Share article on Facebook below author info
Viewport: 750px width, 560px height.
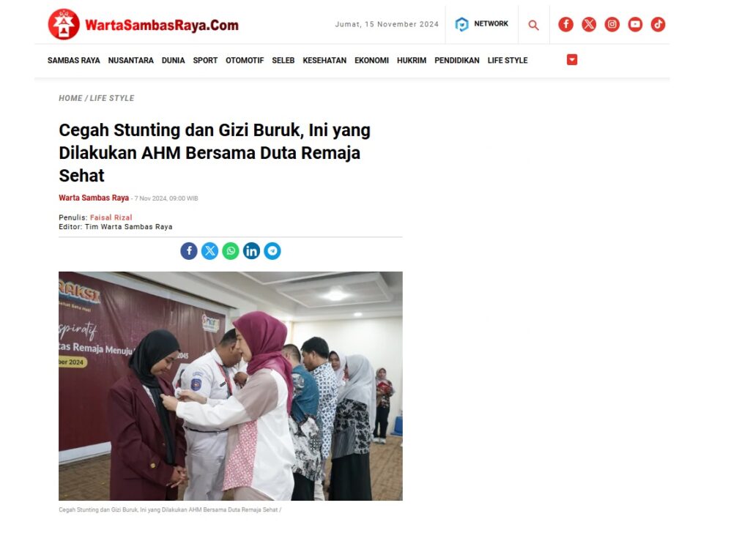point(189,251)
